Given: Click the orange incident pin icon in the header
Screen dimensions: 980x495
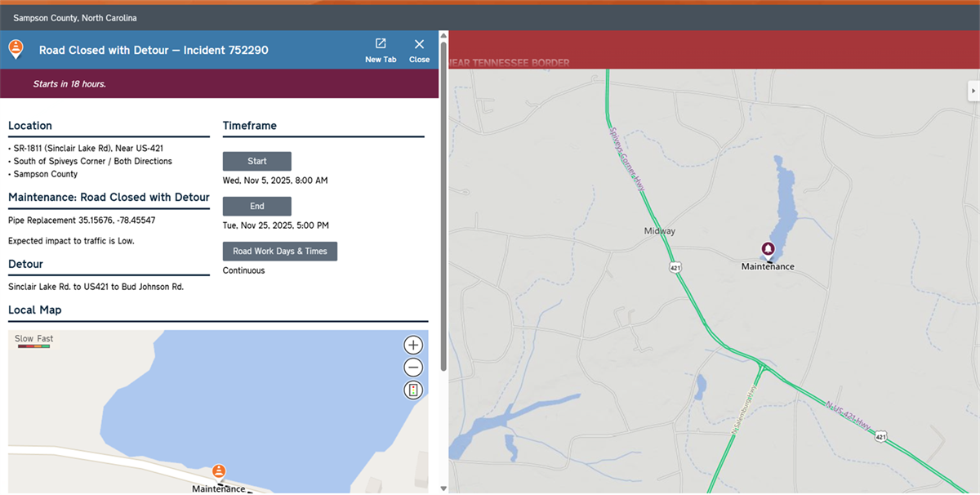Looking at the screenshot, I should coord(16,50).
